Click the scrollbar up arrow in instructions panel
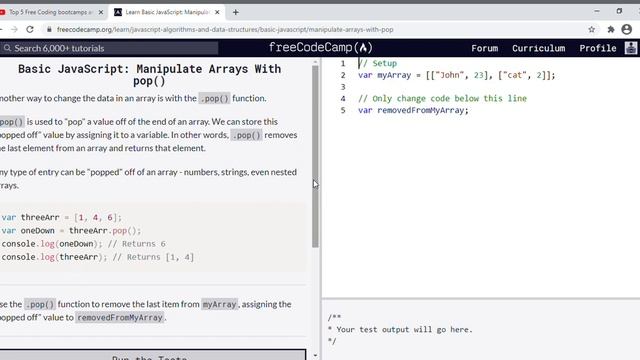This screenshot has height=360, width=640. click(315, 62)
